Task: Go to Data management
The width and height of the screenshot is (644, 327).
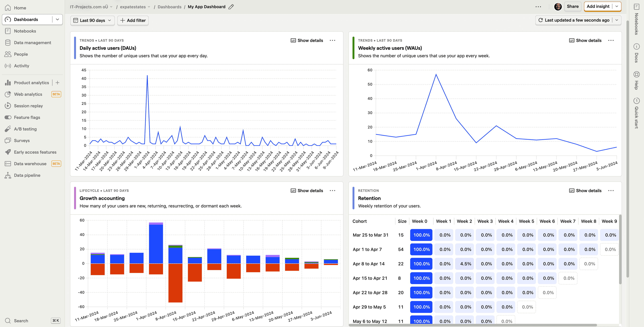Action: pos(32,43)
